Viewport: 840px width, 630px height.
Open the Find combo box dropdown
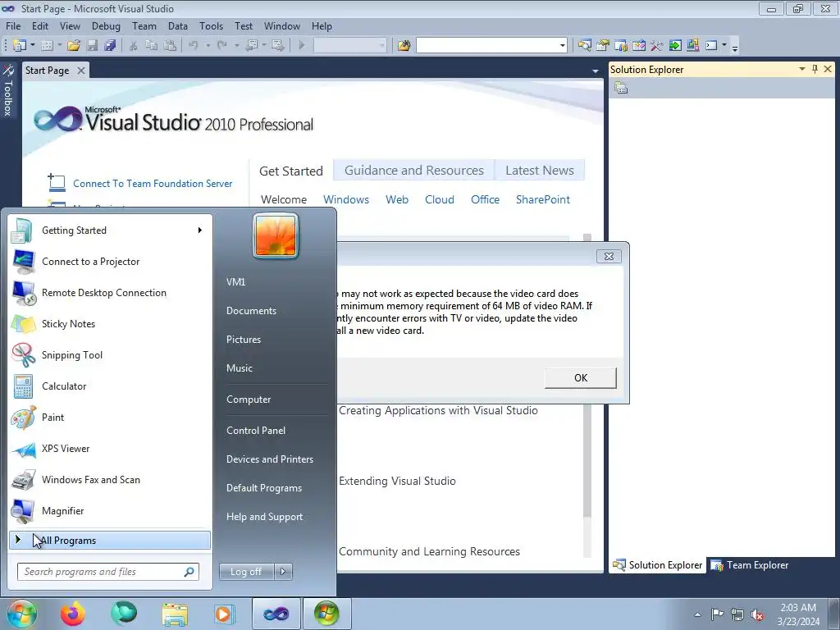point(562,46)
